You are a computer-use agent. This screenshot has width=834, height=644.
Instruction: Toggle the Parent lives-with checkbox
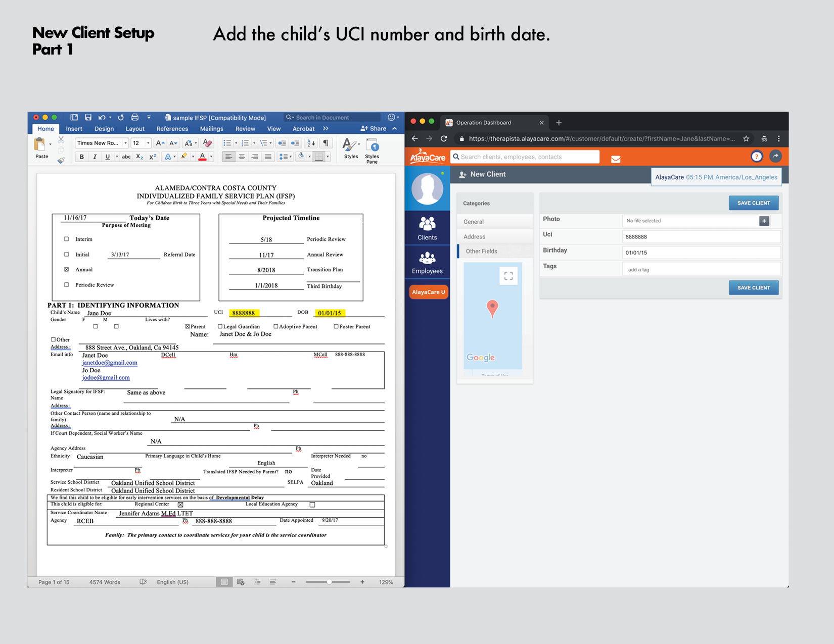tap(188, 326)
